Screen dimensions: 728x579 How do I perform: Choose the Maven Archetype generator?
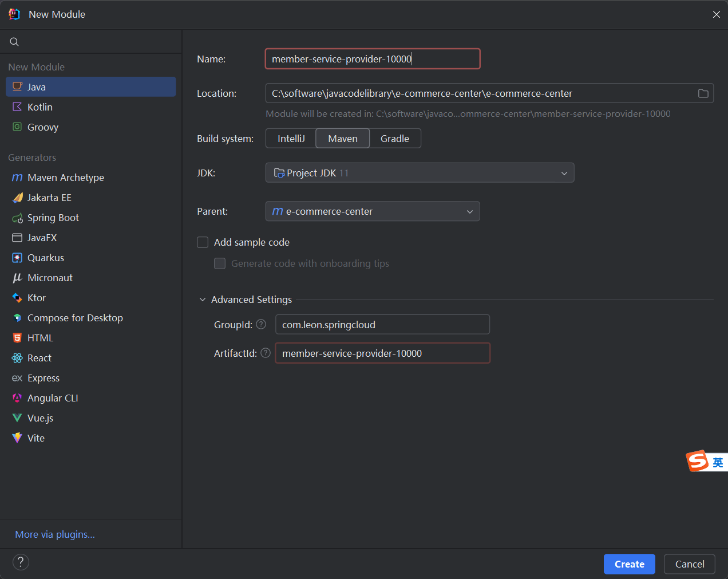[65, 178]
